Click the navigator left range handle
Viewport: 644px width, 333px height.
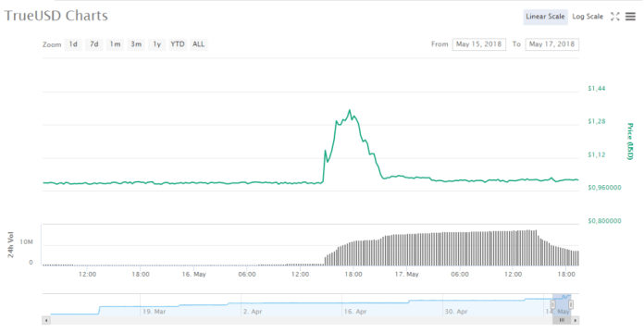[x=552, y=304]
